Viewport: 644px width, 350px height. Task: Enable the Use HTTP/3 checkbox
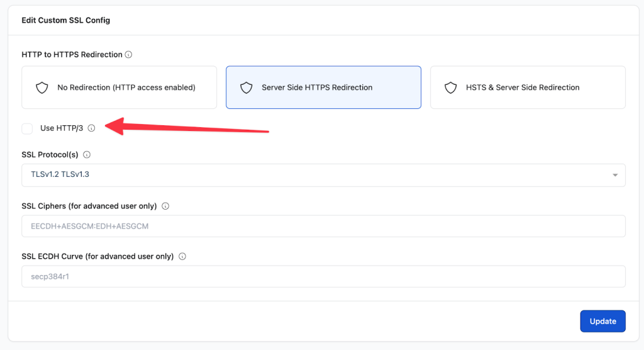click(x=27, y=128)
